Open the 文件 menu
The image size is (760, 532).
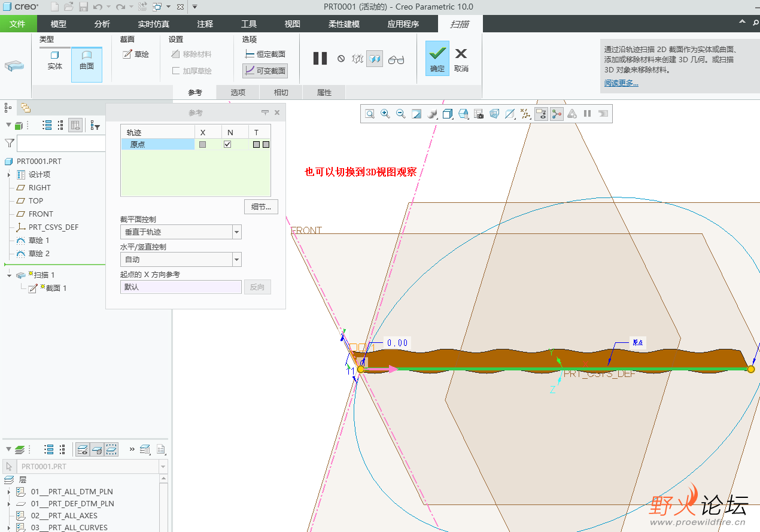[x=18, y=24]
